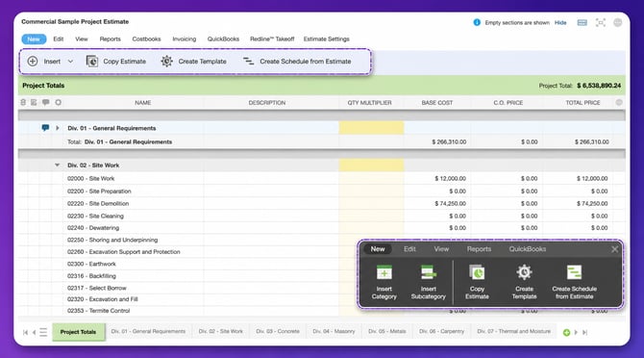Switch to View tab in dark panel
This screenshot has width=644, height=358.
point(441,249)
